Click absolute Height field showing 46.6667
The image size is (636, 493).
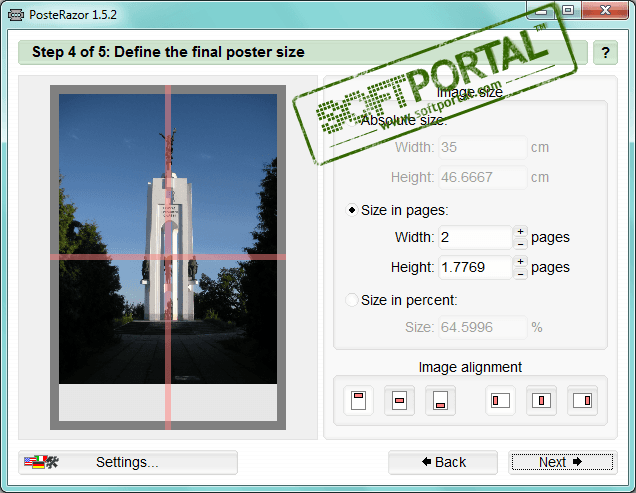point(483,177)
